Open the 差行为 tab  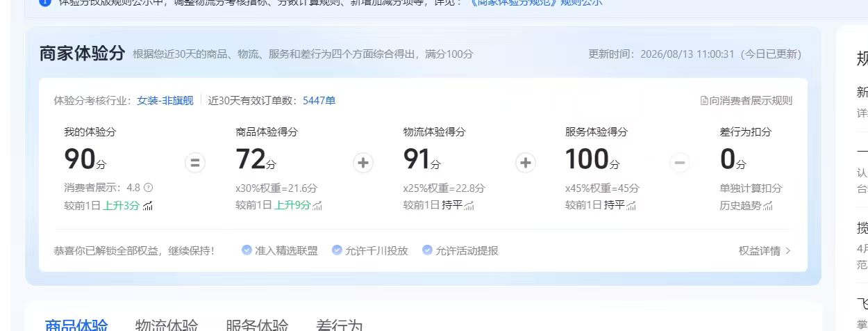coord(340,325)
